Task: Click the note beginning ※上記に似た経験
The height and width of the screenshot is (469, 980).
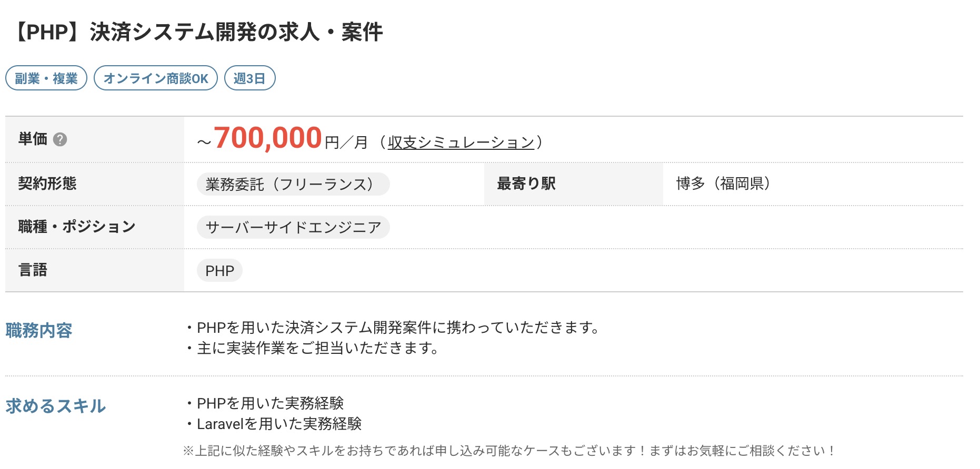Action: pyautogui.click(x=508, y=451)
